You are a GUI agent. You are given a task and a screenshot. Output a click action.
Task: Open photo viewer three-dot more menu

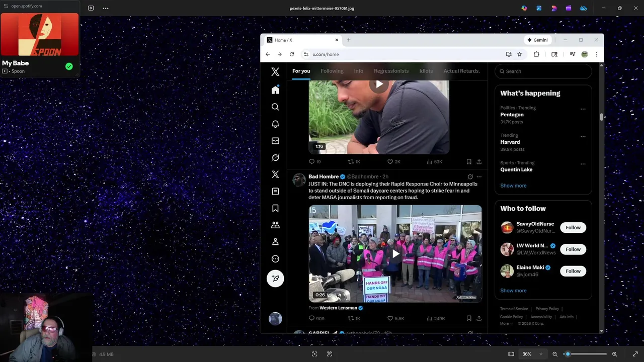pyautogui.click(x=106, y=8)
